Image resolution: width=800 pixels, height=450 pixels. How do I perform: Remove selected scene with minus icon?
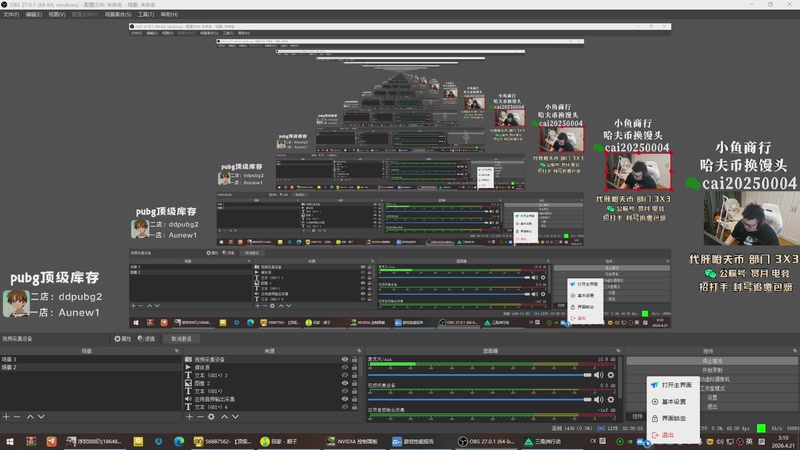(17, 417)
